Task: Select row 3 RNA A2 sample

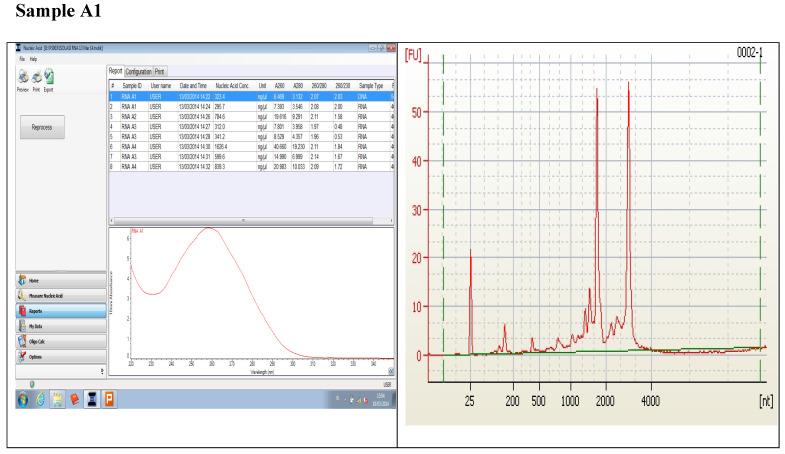Action: [x=251, y=116]
